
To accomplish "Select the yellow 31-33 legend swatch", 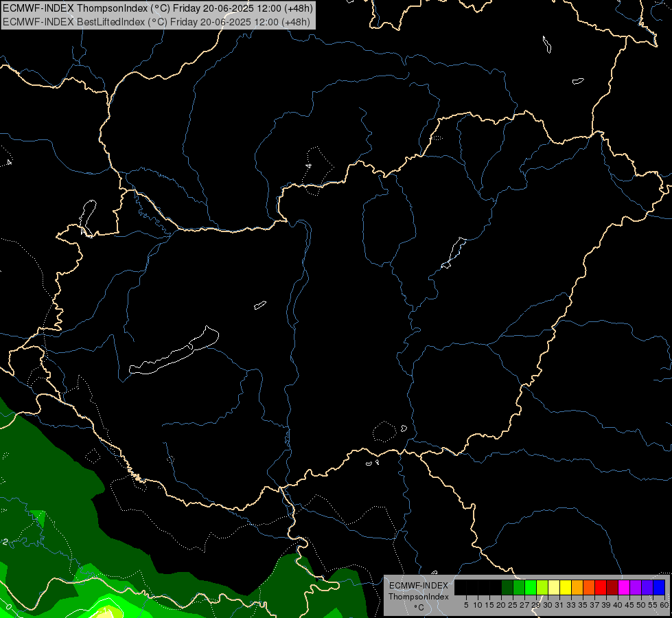I will pos(566,587).
